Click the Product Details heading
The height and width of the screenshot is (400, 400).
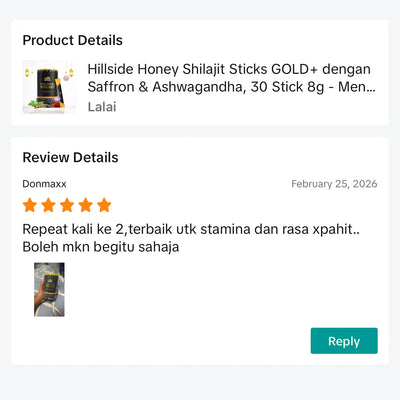pos(73,40)
